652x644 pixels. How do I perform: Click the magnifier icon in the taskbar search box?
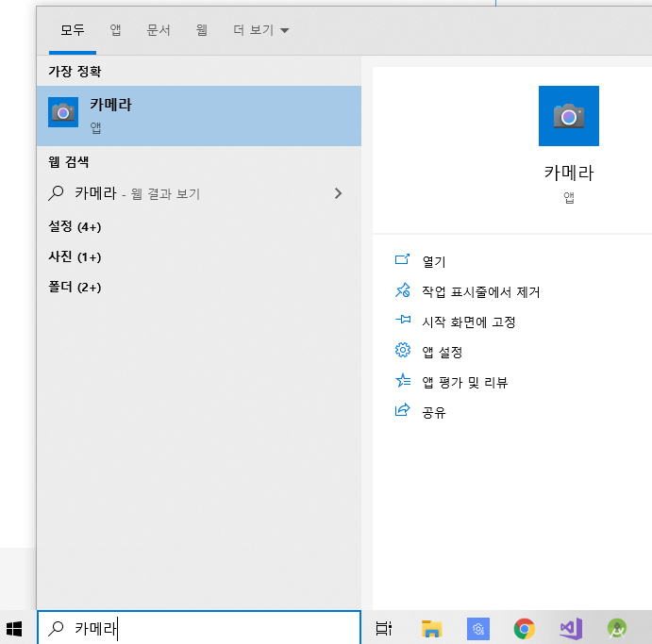[x=56, y=628]
